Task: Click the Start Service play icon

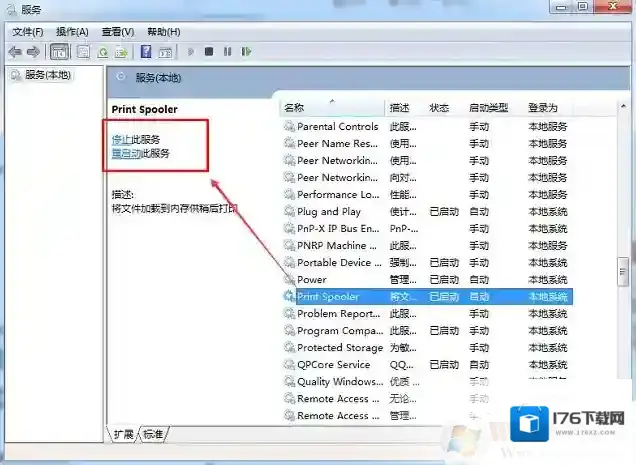Action: coord(191,52)
